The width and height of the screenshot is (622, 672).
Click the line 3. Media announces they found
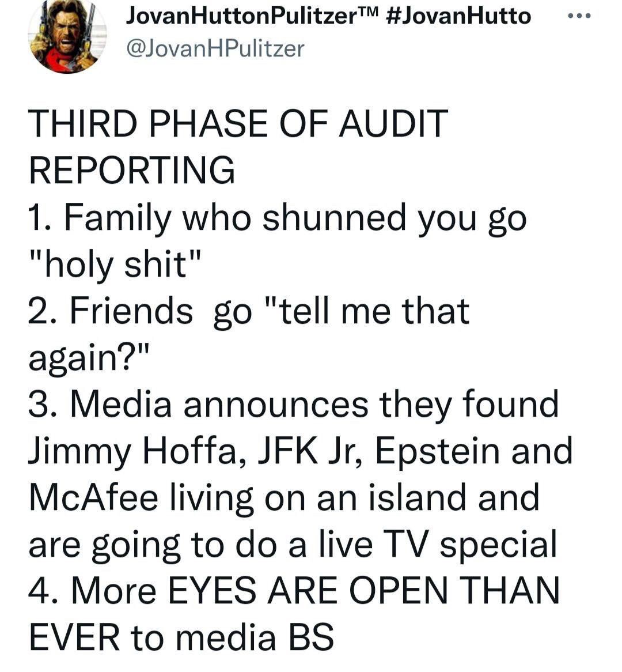[x=294, y=403]
